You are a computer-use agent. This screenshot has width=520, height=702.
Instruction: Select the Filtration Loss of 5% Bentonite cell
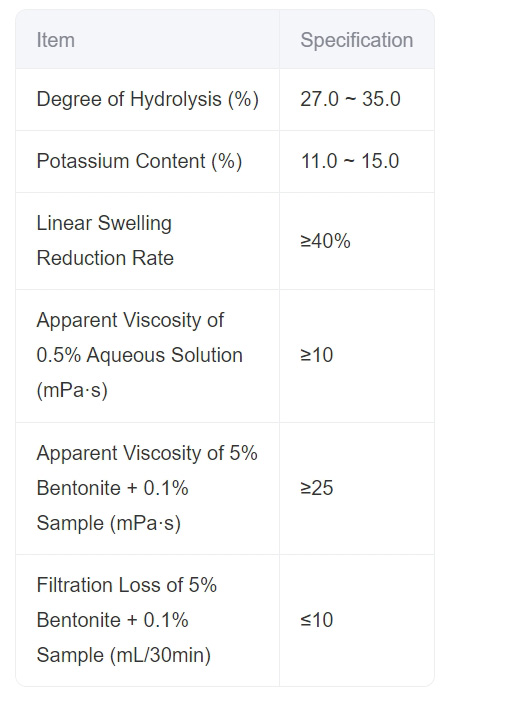point(147,620)
